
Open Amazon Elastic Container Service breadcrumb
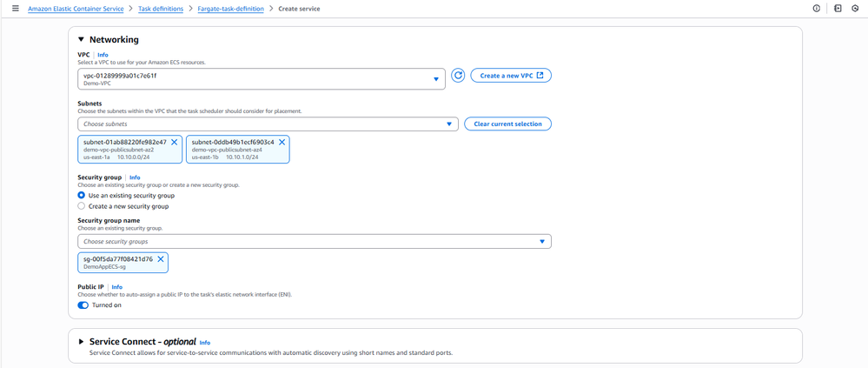point(74,9)
